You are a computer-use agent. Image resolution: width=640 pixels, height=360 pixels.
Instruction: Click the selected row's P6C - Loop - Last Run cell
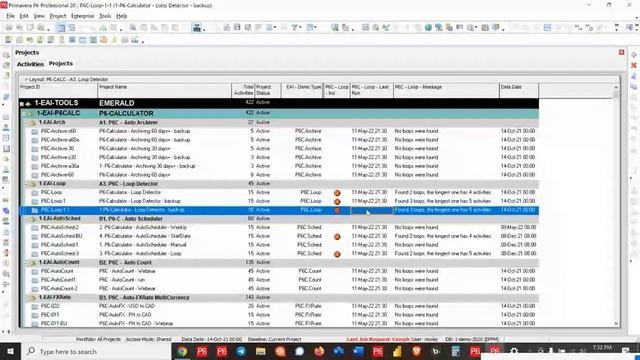point(371,210)
